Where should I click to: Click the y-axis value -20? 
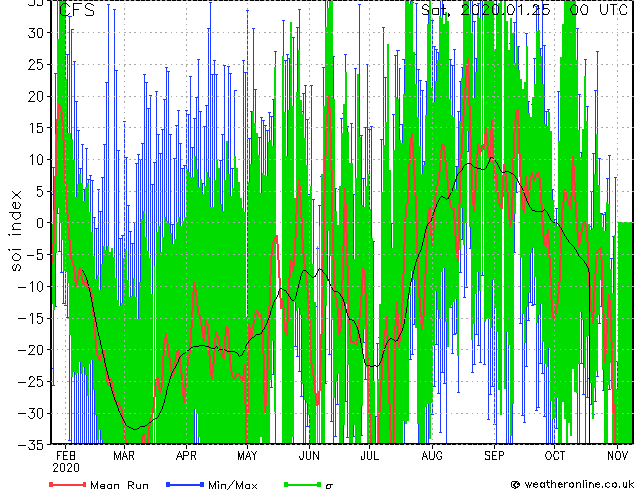[x=31, y=350]
